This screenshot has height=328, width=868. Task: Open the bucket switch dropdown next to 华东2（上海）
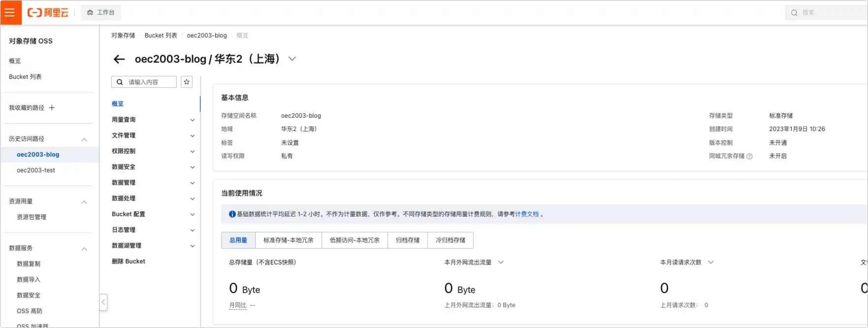(x=292, y=59)
